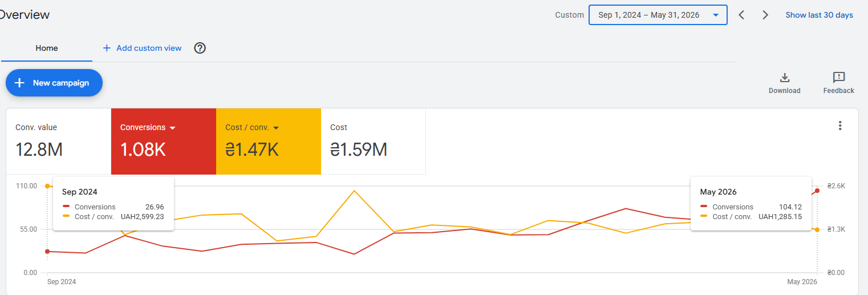
Task: Click the 1.08K conversions value
Action: click(x=143, y=149)
